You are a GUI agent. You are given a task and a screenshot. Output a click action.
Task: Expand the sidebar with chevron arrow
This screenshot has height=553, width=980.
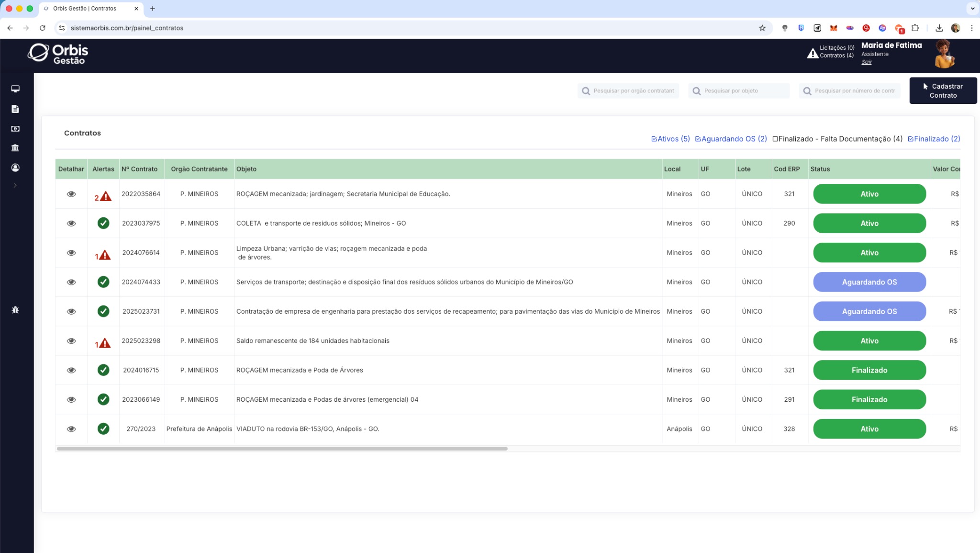pyautogui.click(x=15, y=185)
